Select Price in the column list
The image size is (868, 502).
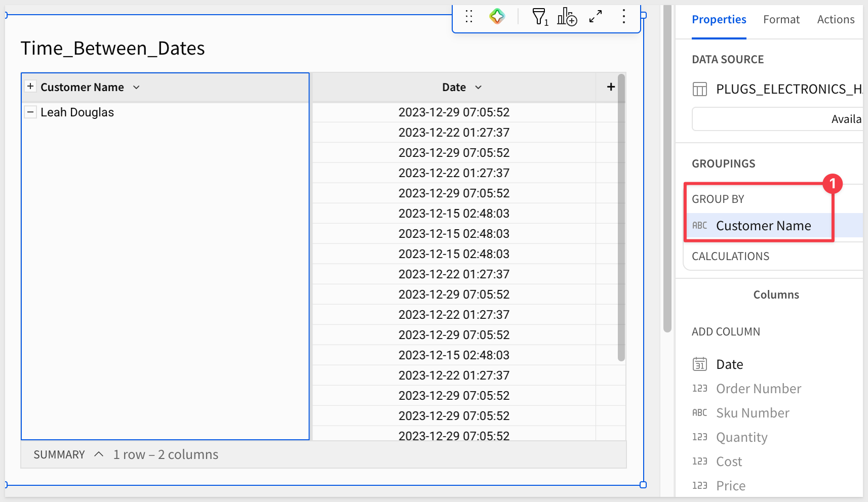tap(731, 486)
